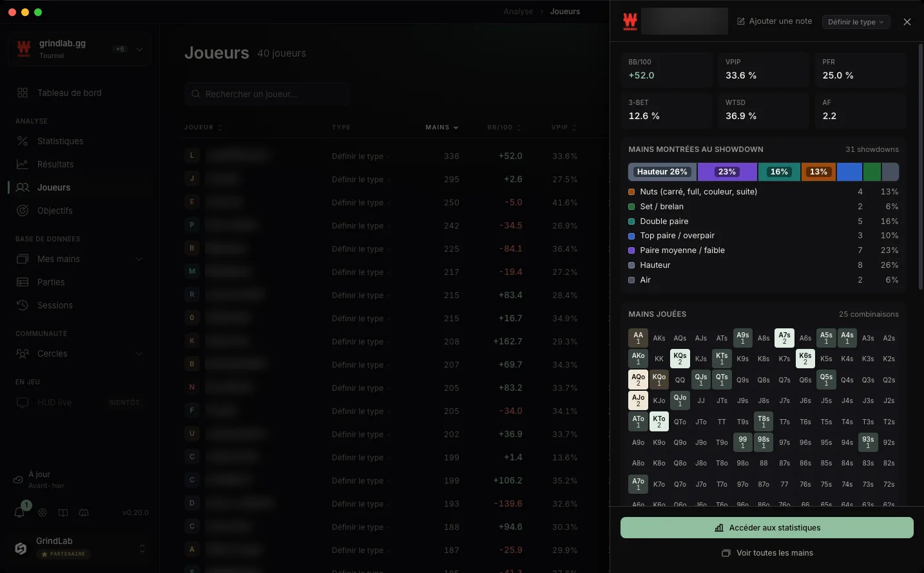This screenshot has height=573, width=924.
Task: Click the note icon beside Ajouter une note
Action: pyautogui.click(x=741, y=21)
